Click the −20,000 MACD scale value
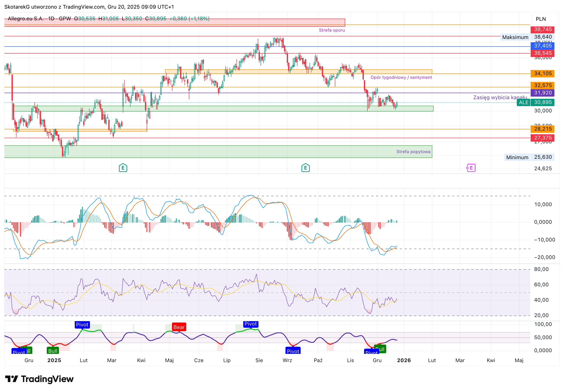Viewport: 564px width, 392px height. click(x=544, y=257)
